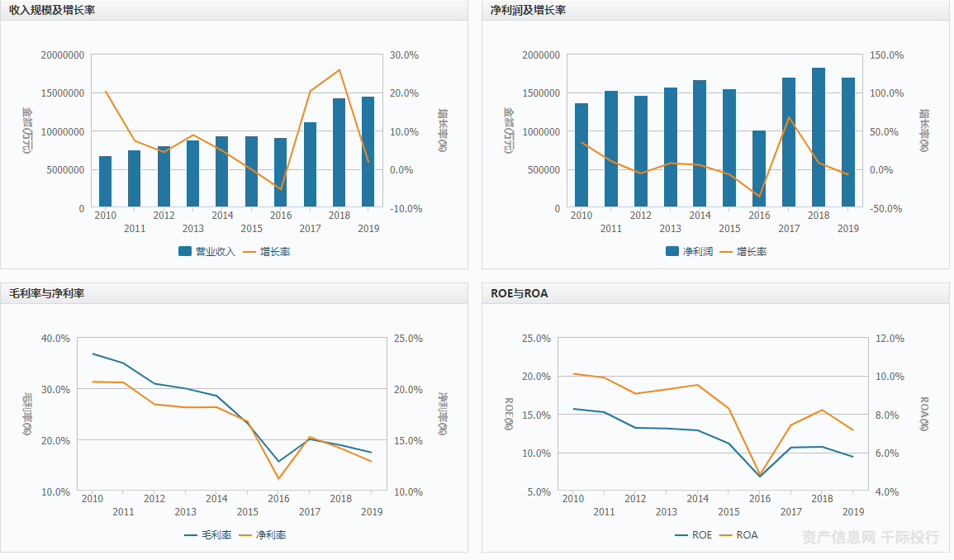The image size is (954, 560).
Task: Toggle 增长率 legend in the net profit chart
Action: 743,251
